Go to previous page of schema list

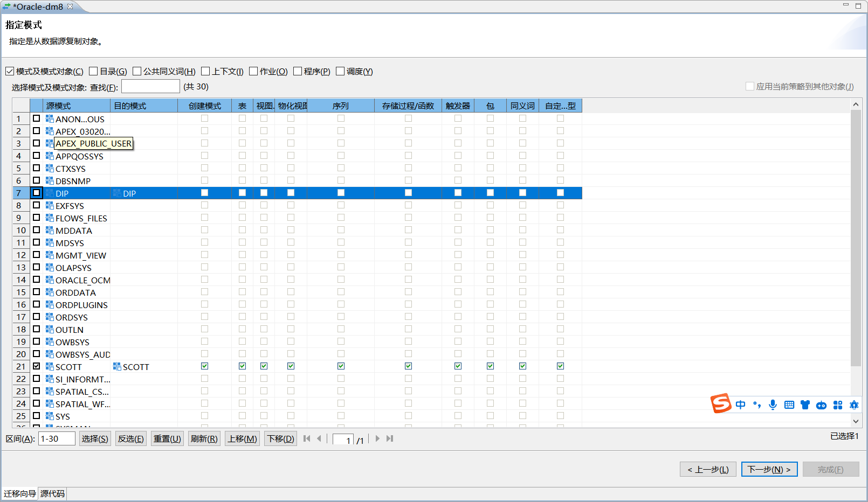click(319, 438)
